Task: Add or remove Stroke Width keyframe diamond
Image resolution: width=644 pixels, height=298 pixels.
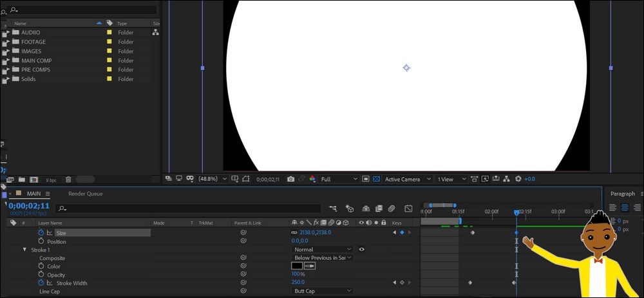Action: 402,283
